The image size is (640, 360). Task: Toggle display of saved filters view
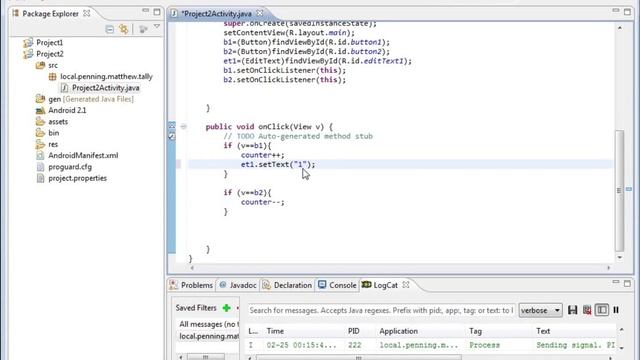tap(602, 310)
